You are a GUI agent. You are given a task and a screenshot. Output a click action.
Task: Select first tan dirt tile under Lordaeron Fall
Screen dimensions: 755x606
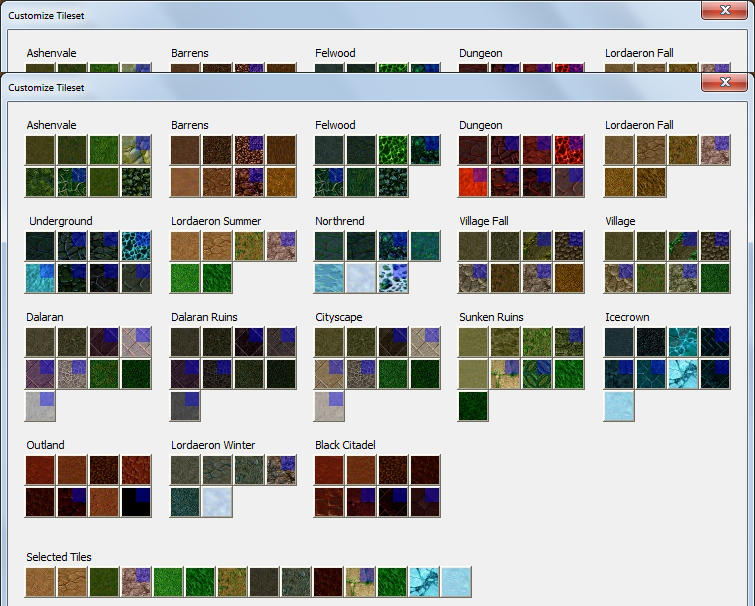click(x=619, y=150)
